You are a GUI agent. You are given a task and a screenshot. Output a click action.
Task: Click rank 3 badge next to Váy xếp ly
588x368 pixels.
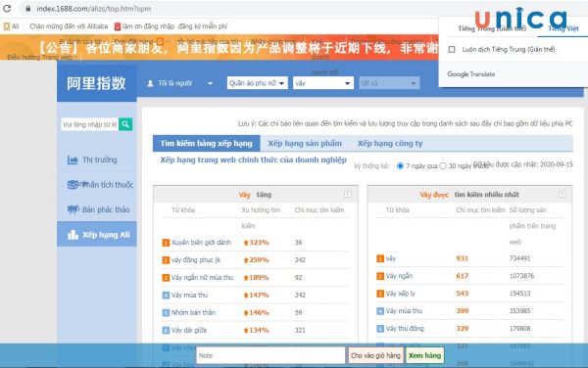(380, 294)
